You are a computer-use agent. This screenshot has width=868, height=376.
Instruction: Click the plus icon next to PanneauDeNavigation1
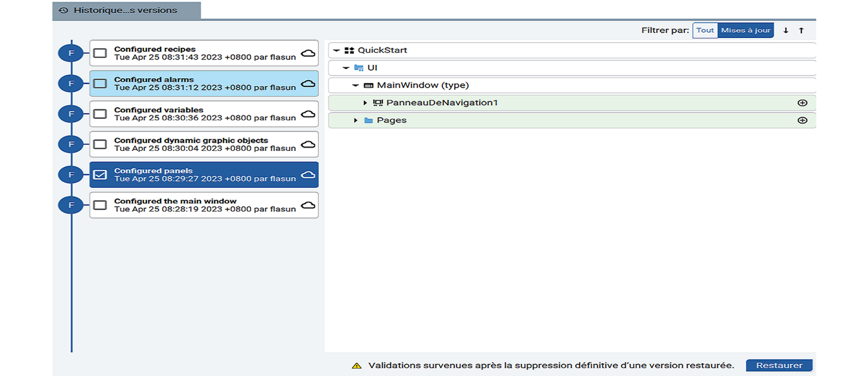pos(802,103)
